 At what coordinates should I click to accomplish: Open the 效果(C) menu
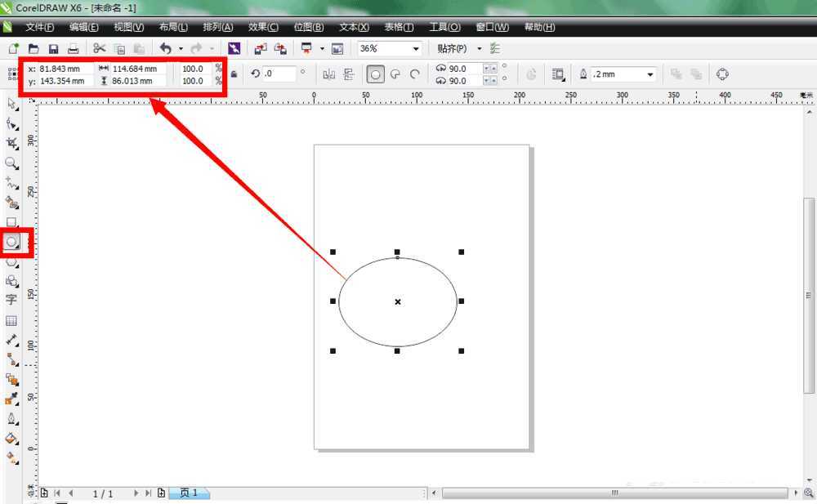click(262, 27)
